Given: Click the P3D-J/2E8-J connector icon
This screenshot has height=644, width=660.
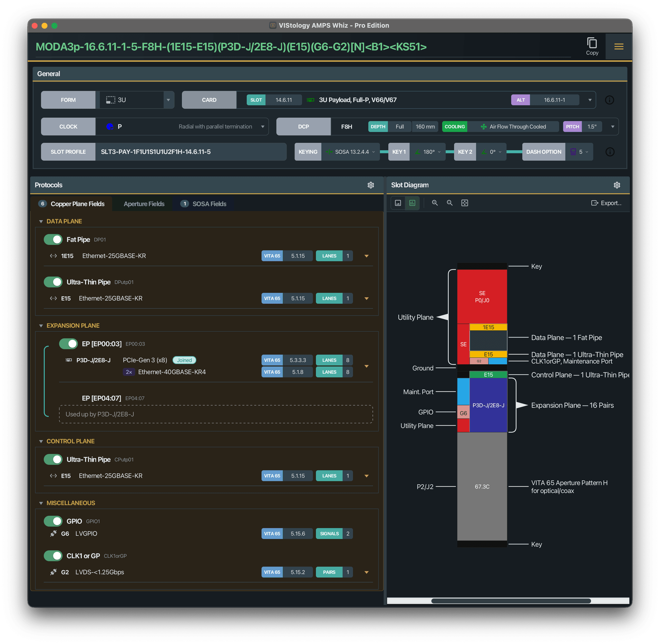Looking at the screenshot, I should point(69,360).
